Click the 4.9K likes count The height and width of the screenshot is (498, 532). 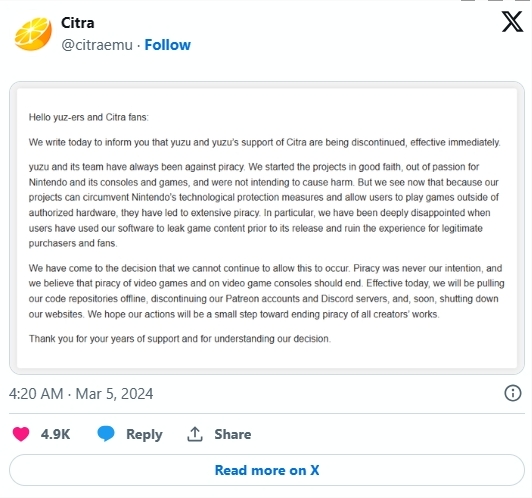(55, 434)
